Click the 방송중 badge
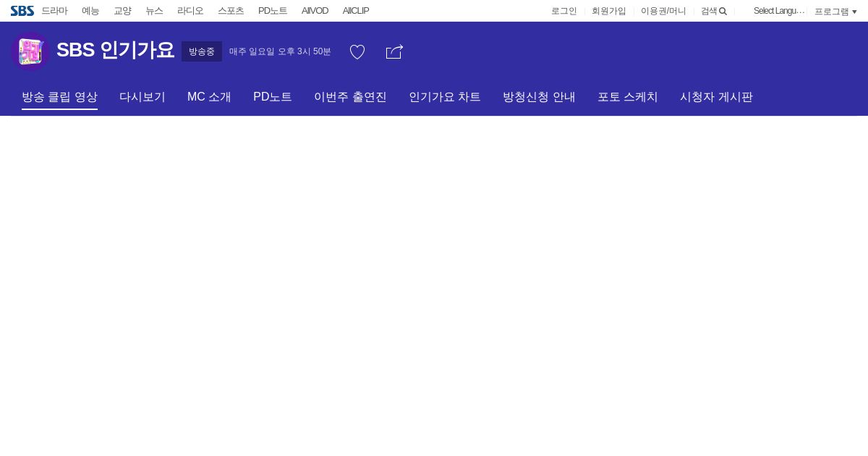Viewport: 868px width, 456px height. pyautogui.click(x=202, y=51)
